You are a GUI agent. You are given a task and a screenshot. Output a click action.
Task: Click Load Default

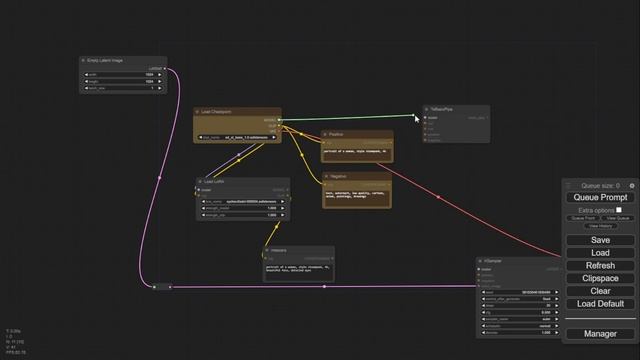tap(600, 304)
